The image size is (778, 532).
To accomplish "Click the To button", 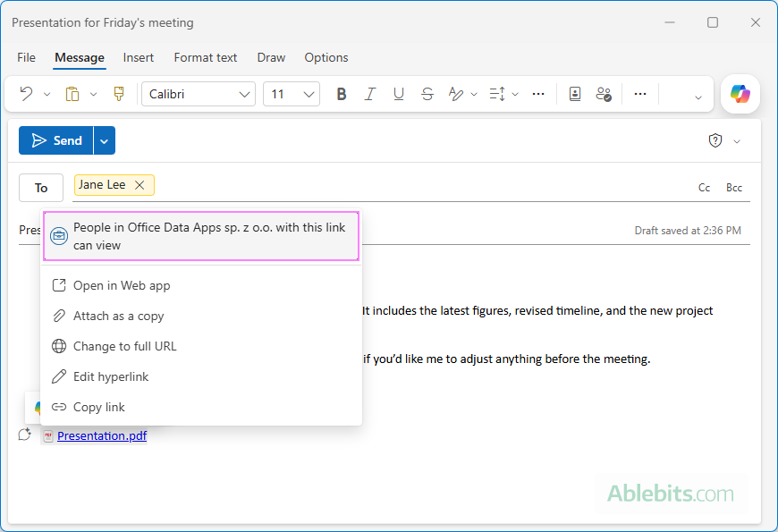I will click(x=41, y=188).
